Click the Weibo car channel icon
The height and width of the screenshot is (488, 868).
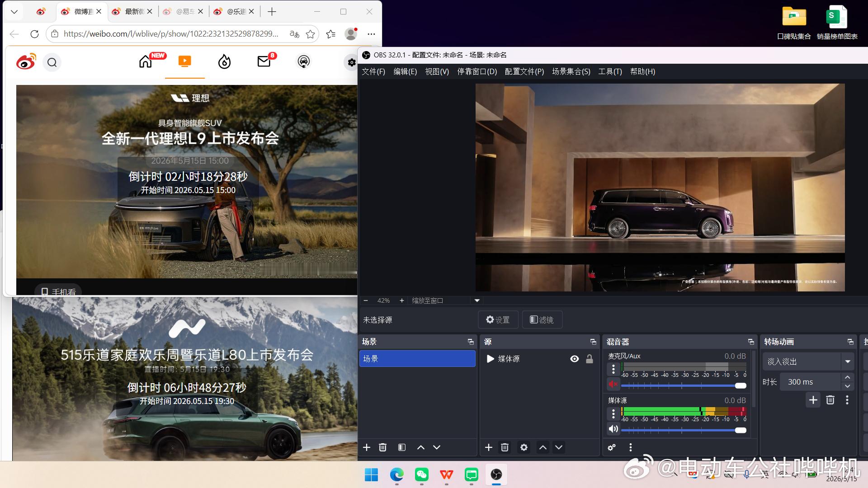click(304, 61)
